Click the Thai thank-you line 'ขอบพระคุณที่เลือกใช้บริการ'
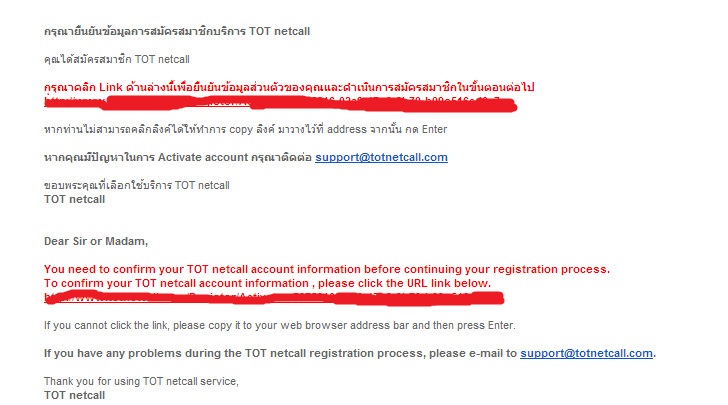The width and height of the screenshot is (728, 405). [137, 185]
